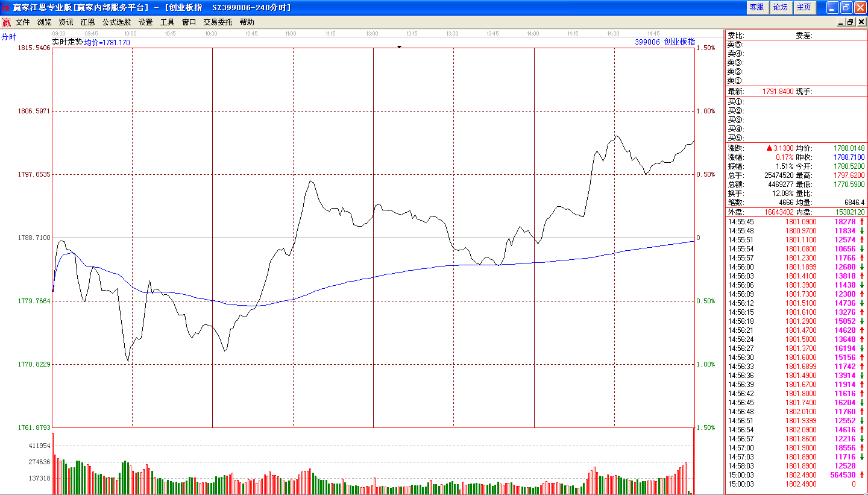Restore the inner chart window via MDI restore button

pos(851,22)
